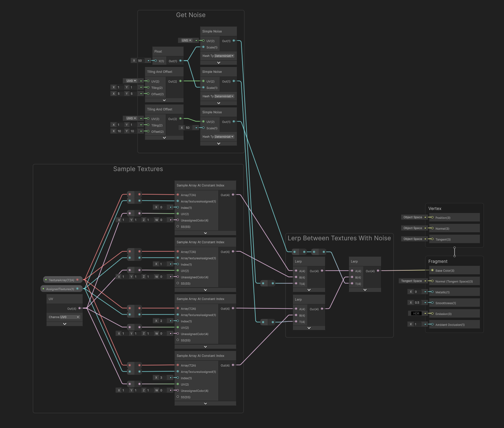Click Out(1) port of topmost Simple Noise node

(x=234, y=41)
